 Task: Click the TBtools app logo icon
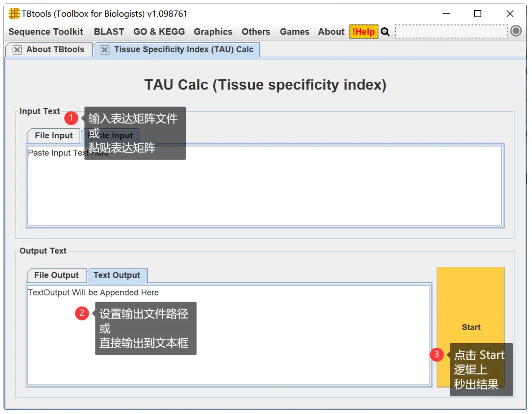[x=14, y=14]
